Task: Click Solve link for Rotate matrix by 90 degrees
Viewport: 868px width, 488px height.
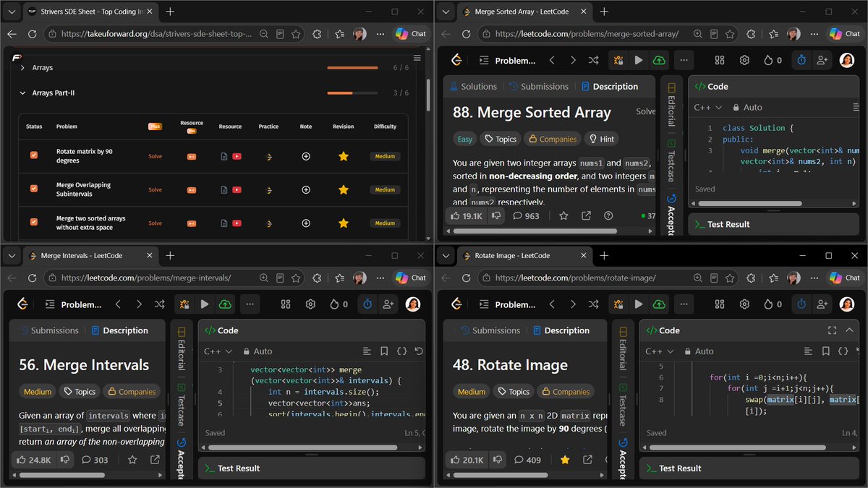Action: click(155, 156)
